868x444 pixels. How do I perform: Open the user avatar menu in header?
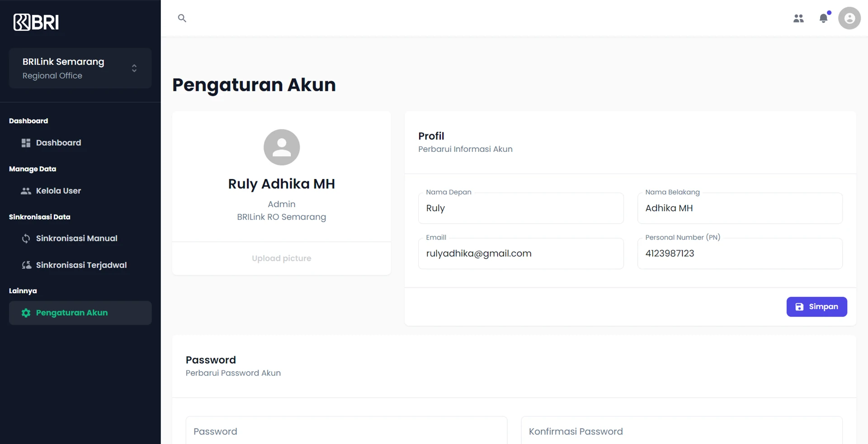pyautogui.click(x=849, y=18)
